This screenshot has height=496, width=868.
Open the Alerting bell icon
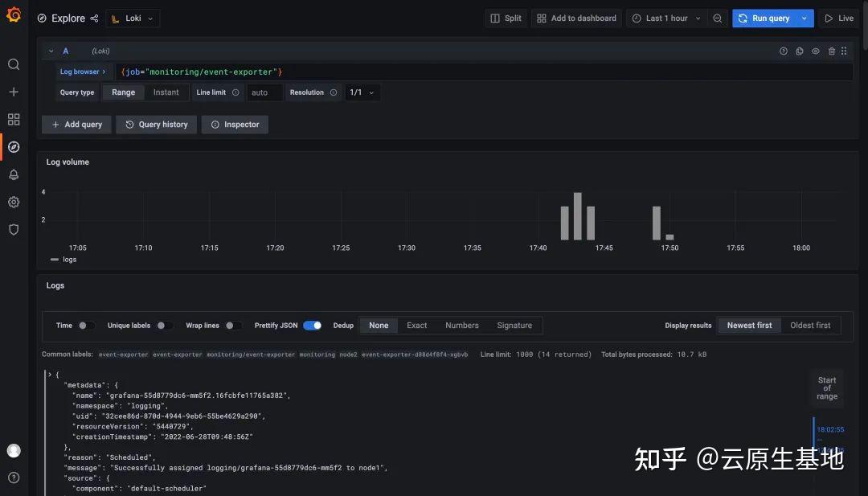click(x=13, y=174)
